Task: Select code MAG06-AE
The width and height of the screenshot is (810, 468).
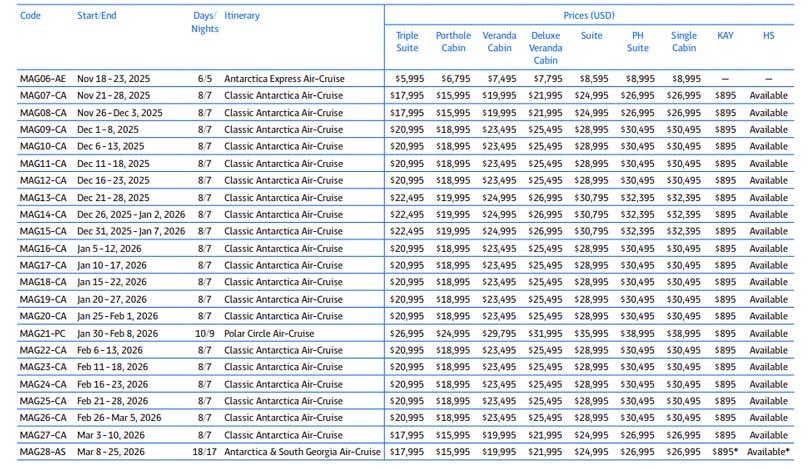Action: click(43, 79)
